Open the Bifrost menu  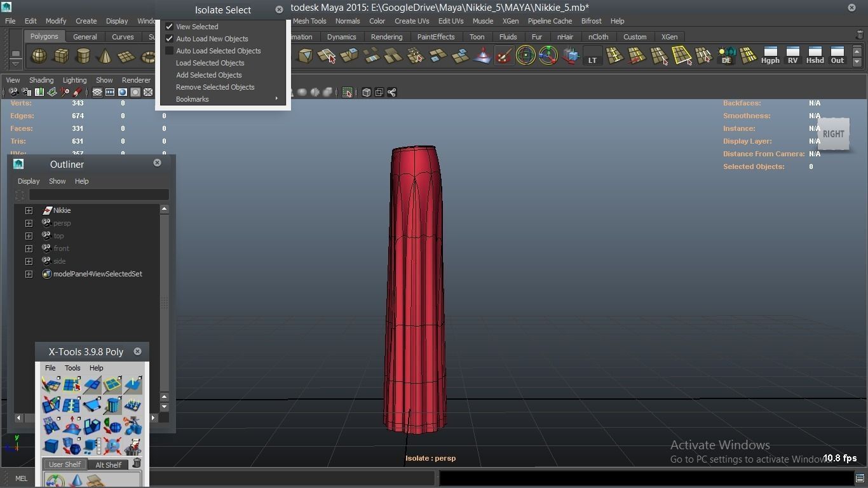[x=591, y=21]
